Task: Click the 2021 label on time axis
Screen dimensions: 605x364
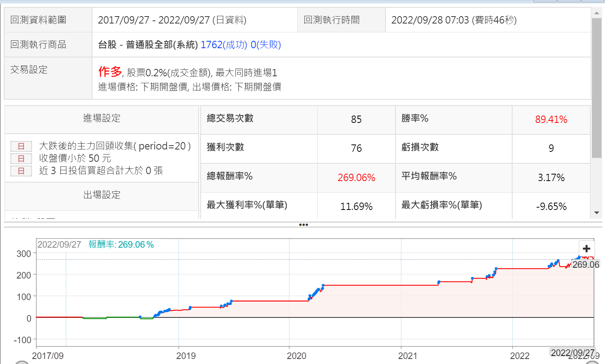Action: (407, 356)
